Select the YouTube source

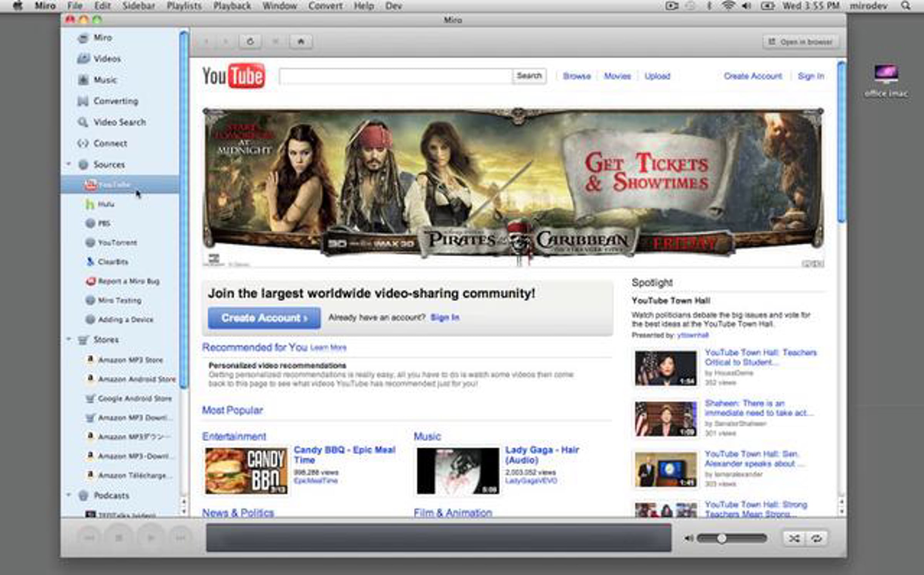click(120, 185)
